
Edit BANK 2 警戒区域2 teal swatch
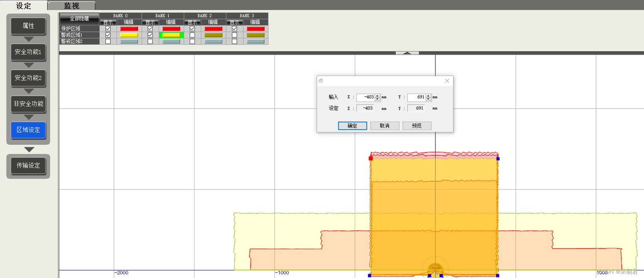coord(213,41)
